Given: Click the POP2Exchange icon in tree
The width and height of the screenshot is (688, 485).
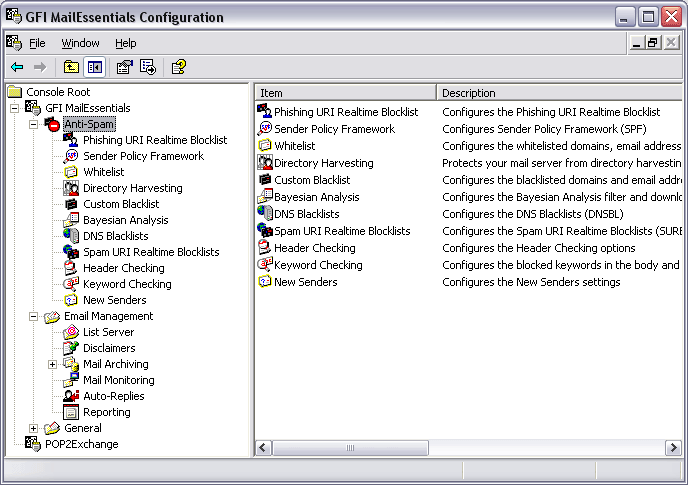Looking at the screenshot, I should pyautogui.click(x=32, y=444).
